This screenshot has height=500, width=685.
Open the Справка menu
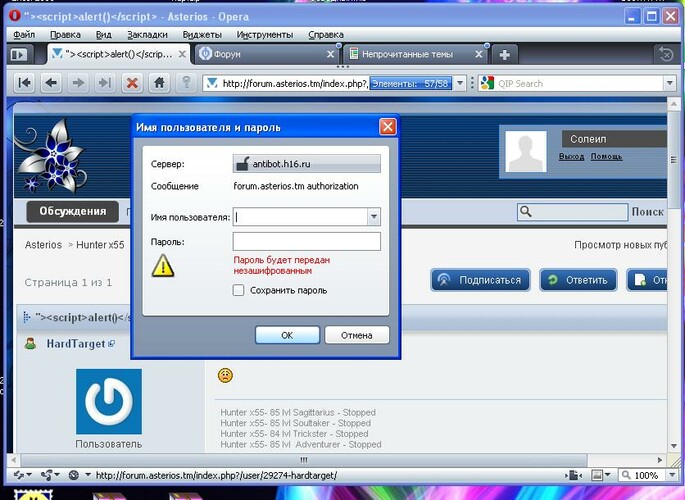coord(326,34)
